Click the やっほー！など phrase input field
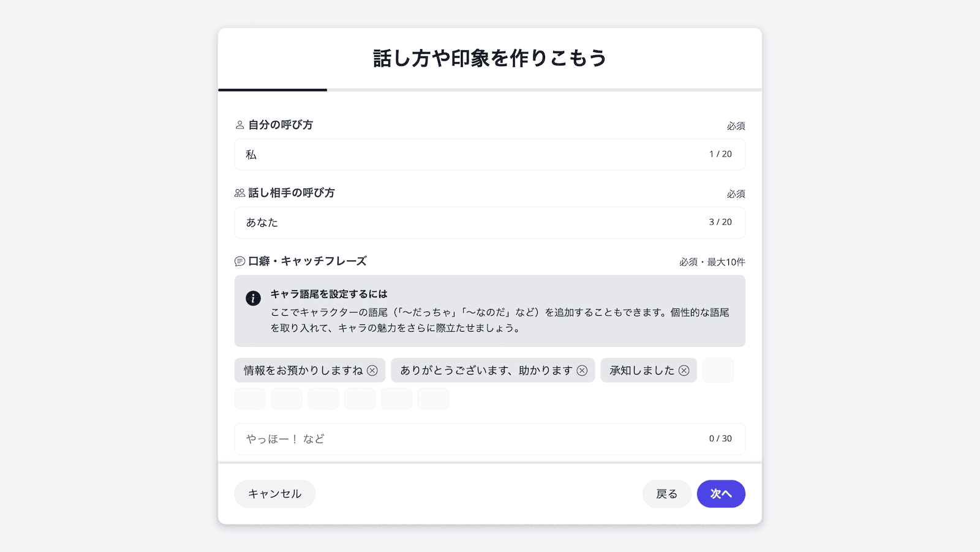The image size is (980, 552). [x=429, y=439]
